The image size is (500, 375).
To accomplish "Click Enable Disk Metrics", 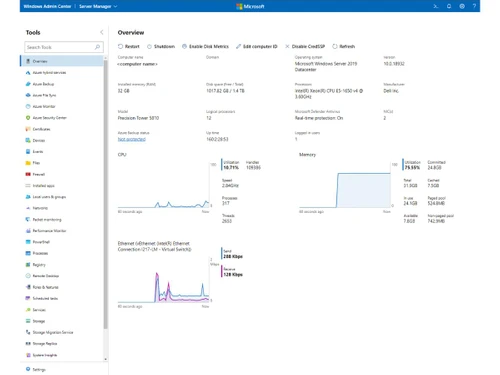I will coord(205,46).
